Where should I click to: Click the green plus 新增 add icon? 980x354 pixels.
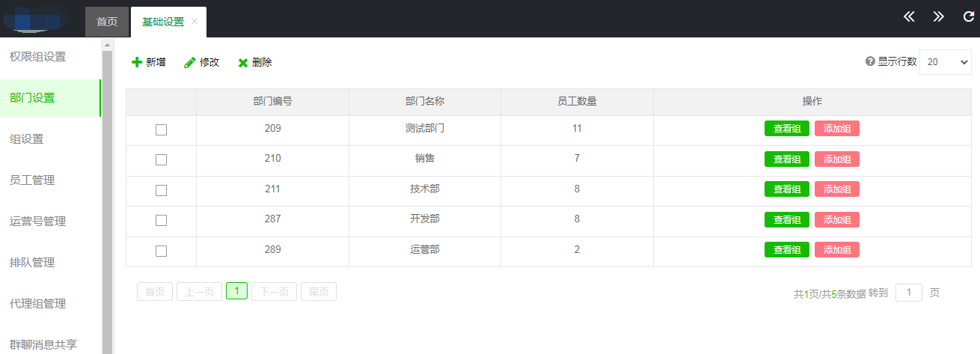tap(137, 63)
